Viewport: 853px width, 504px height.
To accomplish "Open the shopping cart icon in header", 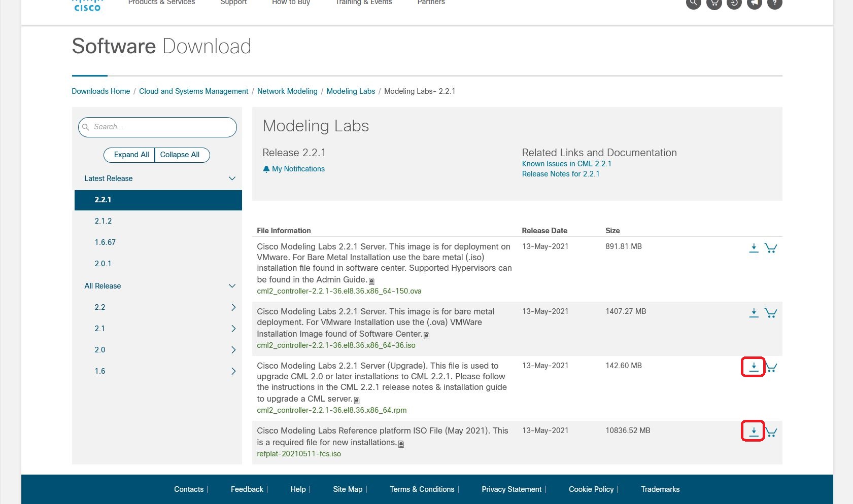I will tap(714, 3).
